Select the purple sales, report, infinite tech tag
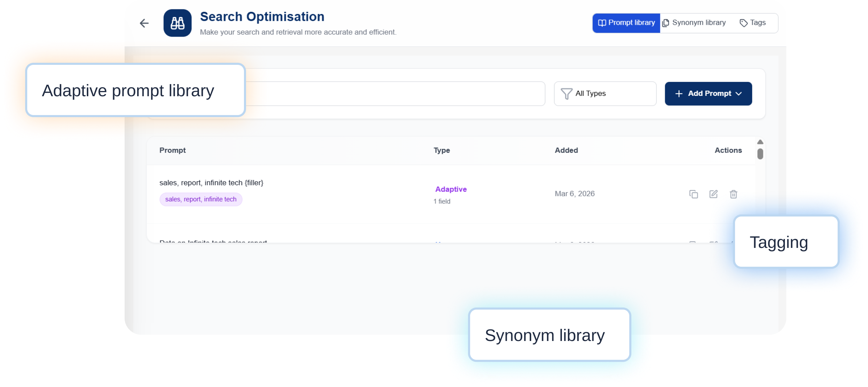 201,199
